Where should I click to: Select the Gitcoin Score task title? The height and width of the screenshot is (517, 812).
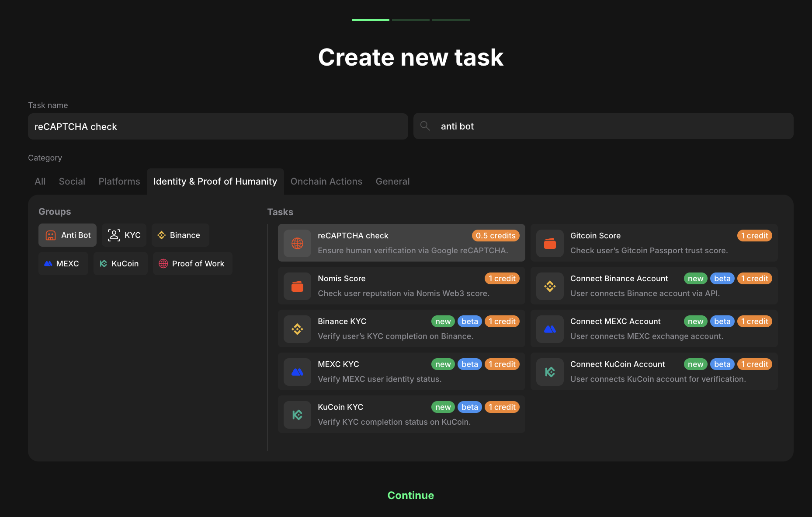(595, 236)
